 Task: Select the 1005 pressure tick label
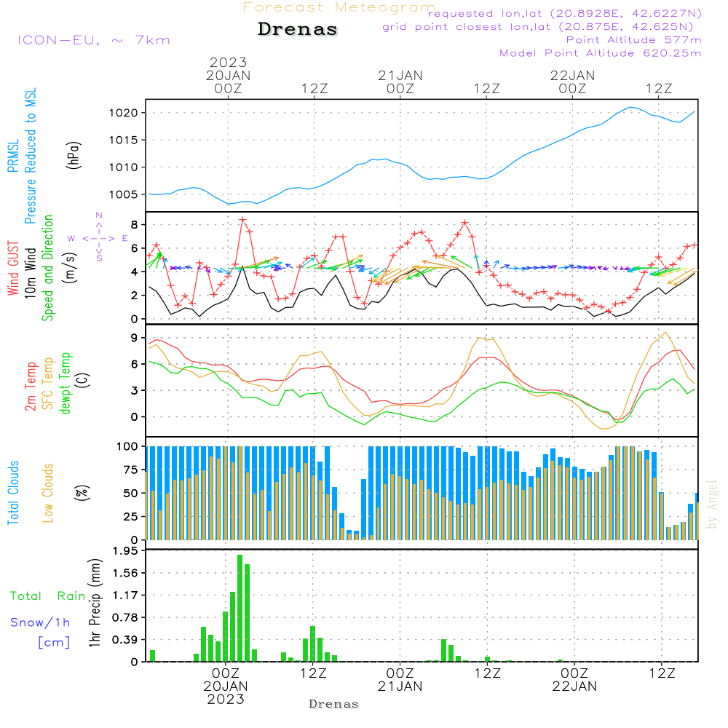(x=124, y=195)
